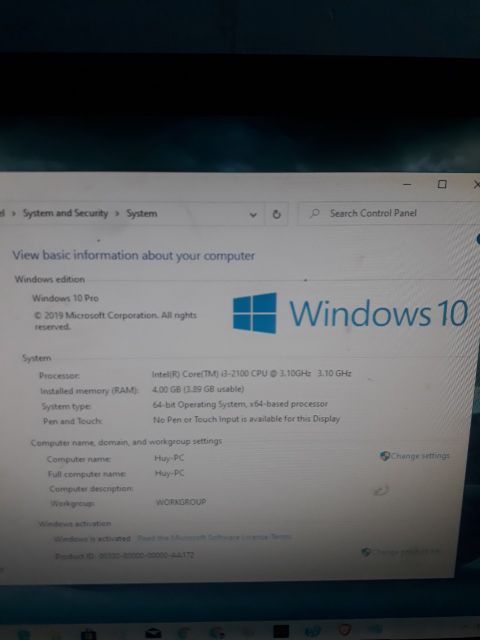Viewport: 480px width, 640px height.
Task: Click the View basic information heading
Action: click(x=133, y=256)
